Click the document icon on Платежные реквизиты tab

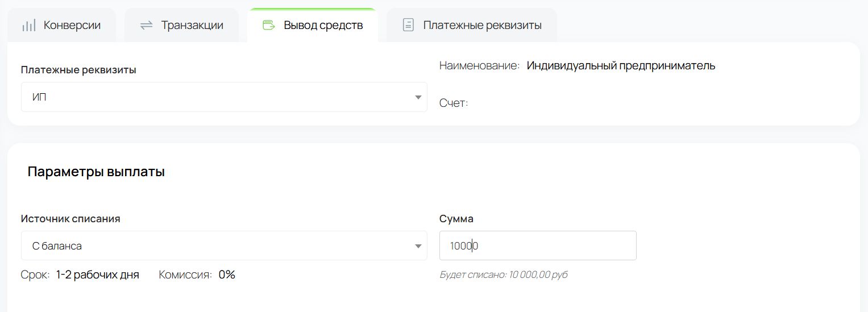[408, 26]
